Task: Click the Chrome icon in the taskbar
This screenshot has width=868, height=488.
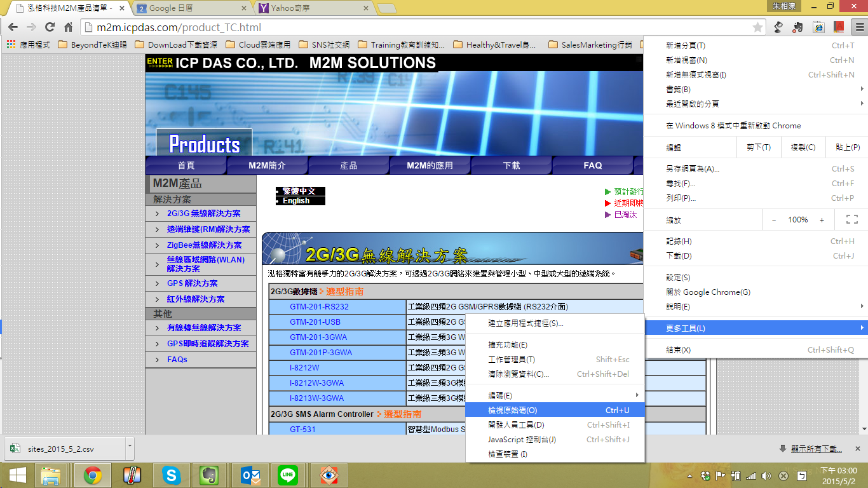Action: tap(93, 475)
